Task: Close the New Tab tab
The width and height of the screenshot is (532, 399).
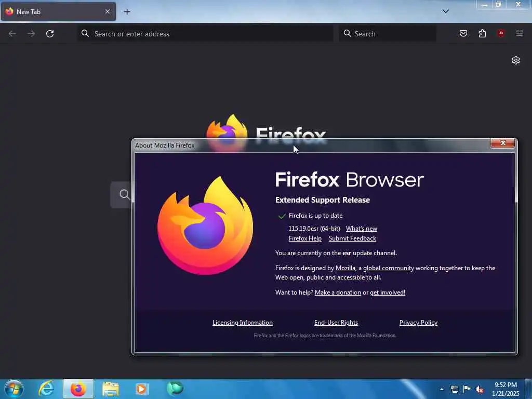Action: [107, 11]
